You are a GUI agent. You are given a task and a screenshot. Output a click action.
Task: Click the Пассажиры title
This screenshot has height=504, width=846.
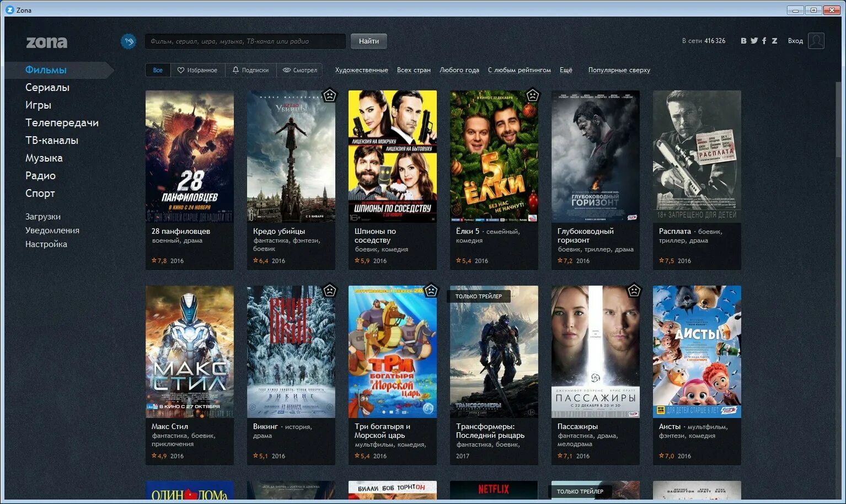pyautogui.click(x=577, y=427)
